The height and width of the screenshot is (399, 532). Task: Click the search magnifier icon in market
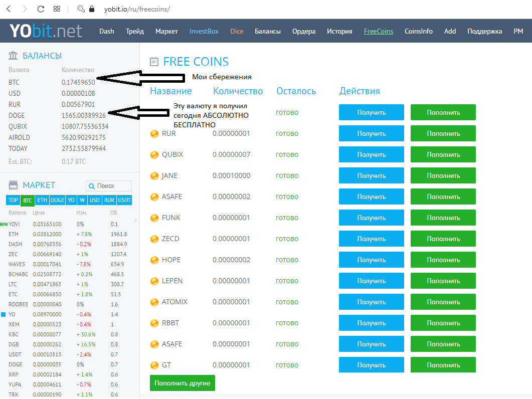pos(91,186)
